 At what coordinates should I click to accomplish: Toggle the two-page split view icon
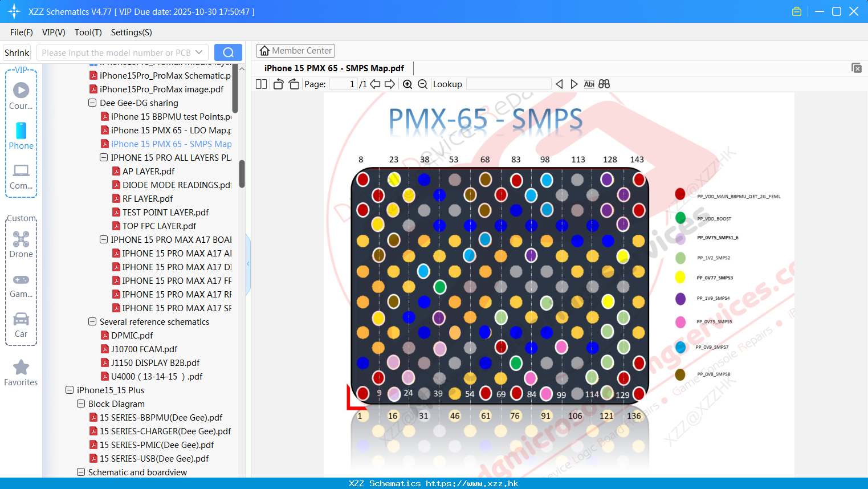tap(261, 84)
